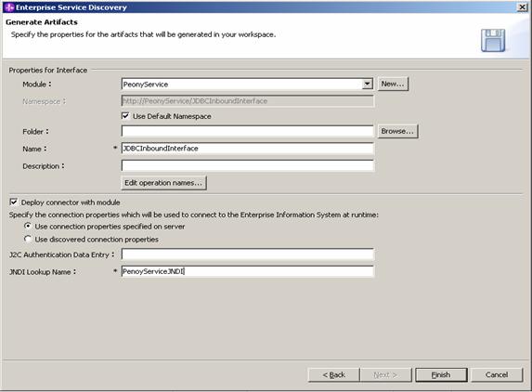Focus the Folder text field
This screenshot has height=392, width=532.
(248, 131)
